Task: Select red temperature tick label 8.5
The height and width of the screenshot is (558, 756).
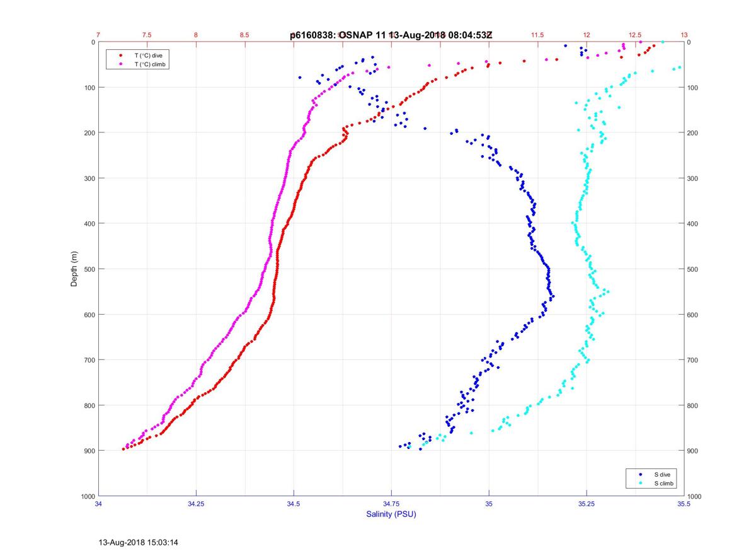Action: pos(245,35)
